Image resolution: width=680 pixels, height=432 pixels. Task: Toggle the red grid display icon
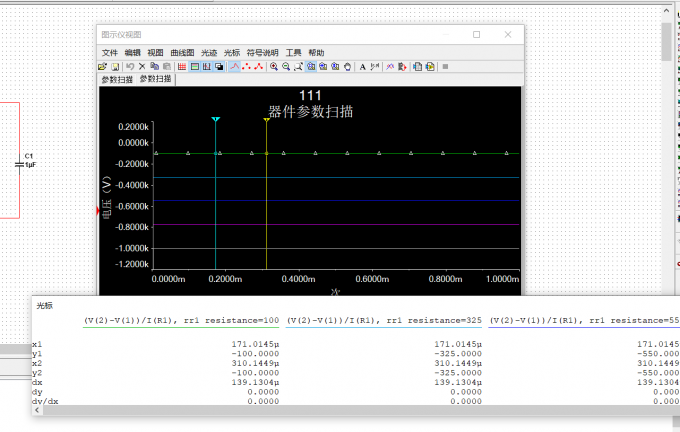point(182,67)
